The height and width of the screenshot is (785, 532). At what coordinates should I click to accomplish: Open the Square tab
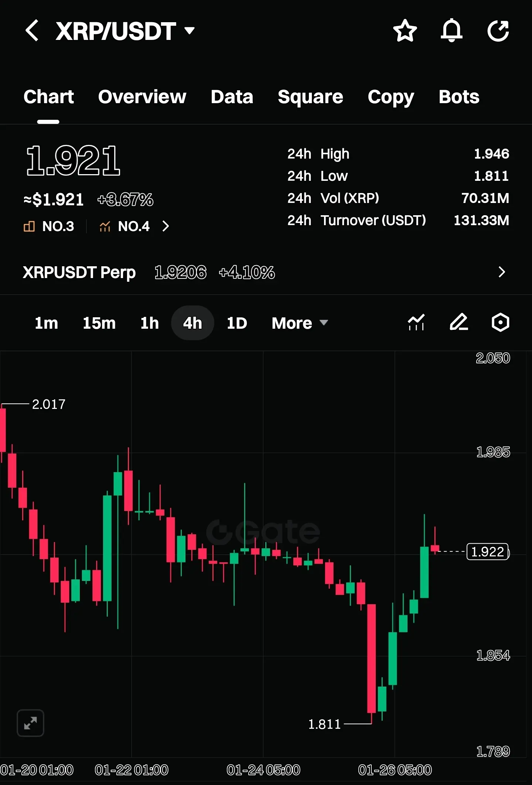click(310, 97)
